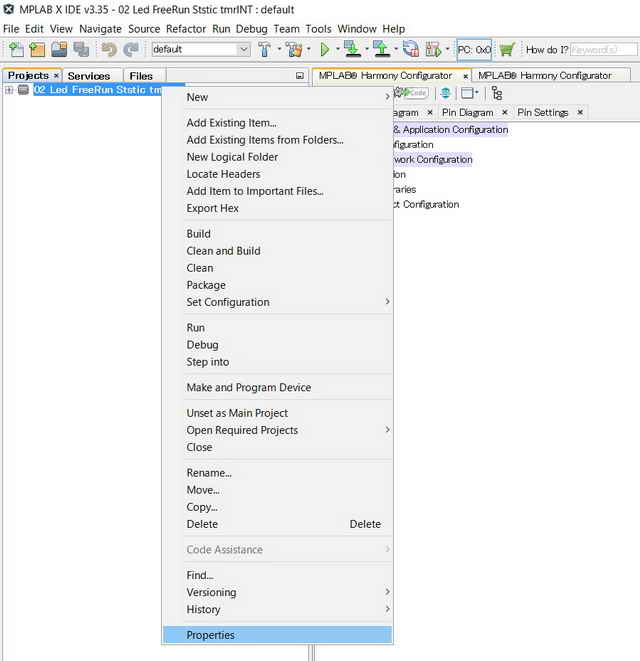Open the Tools menu in menu bar

pyautogui.click(x=318, y=29)
